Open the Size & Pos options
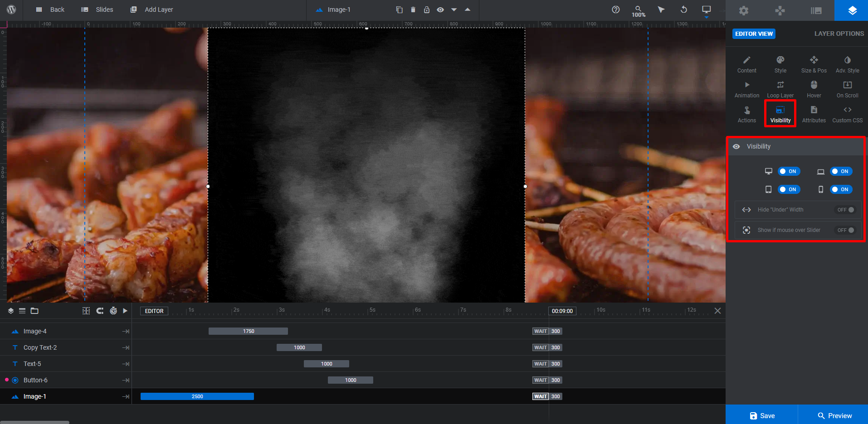The height and width of the screenshot is (424, 868). point(814,64)
